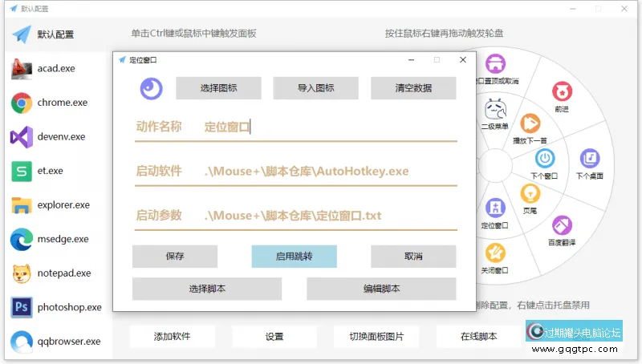642x364 pixels.
Task: Select the explorer.exe folder icon
Action: [x=22, y=205]
